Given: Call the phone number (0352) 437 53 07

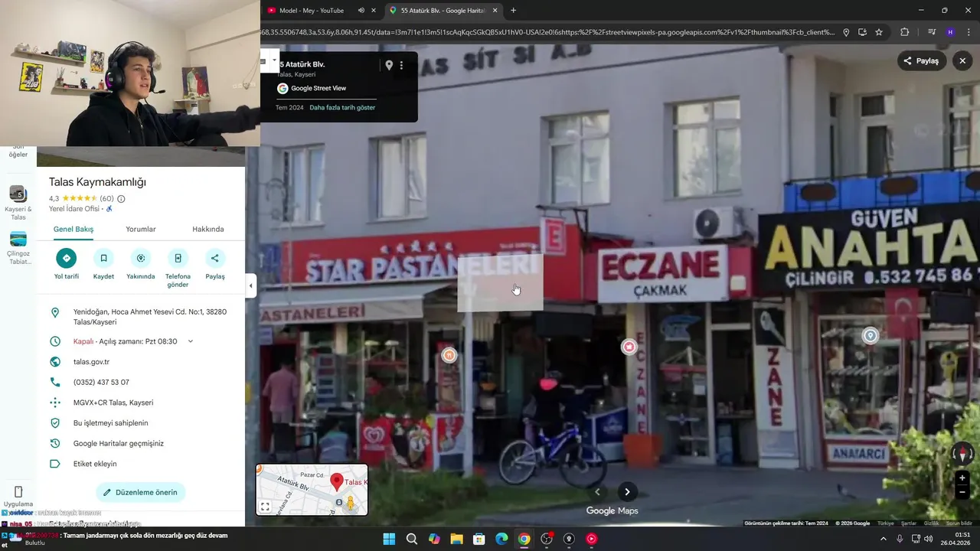Looking at the screenshot, I should click(101, 383).
